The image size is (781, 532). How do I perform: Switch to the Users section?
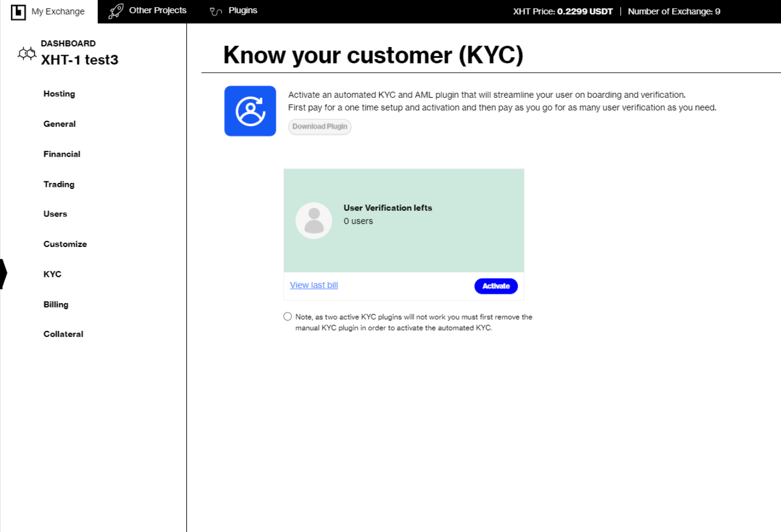(x=55, y=214)
